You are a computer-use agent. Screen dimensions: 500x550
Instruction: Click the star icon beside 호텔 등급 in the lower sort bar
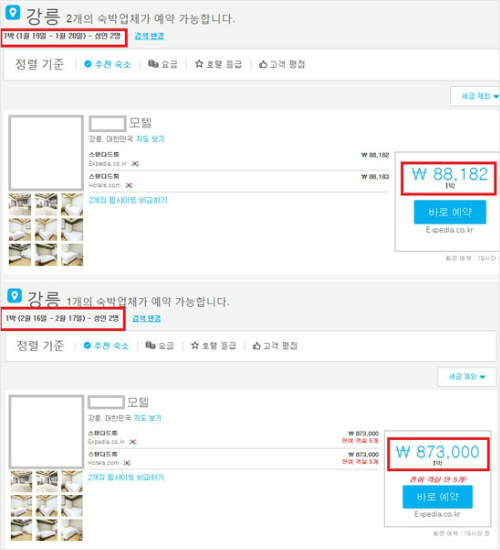point(195,346)
